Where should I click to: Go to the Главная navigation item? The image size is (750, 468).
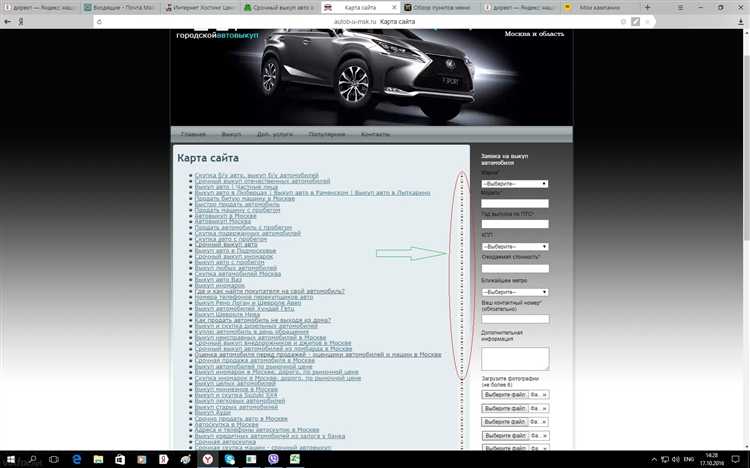tap(193, 134)
